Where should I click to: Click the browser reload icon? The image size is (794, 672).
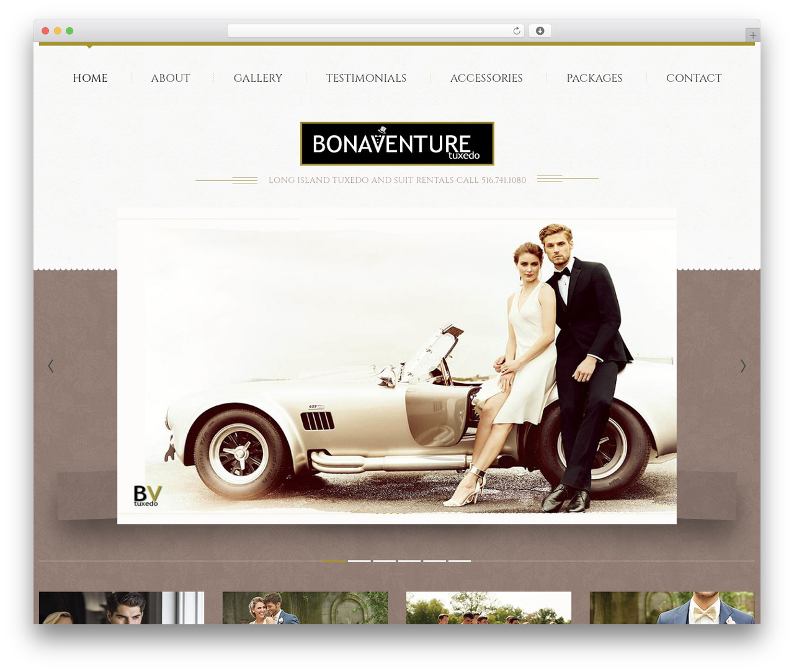[516, 31]
